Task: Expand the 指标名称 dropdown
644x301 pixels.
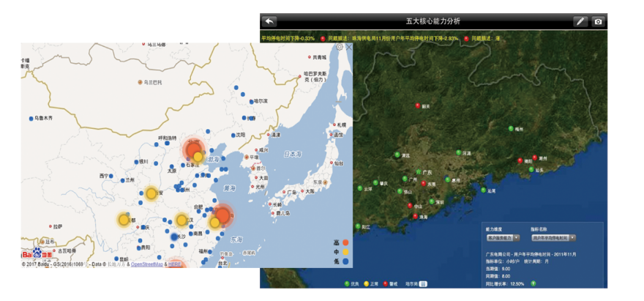Action: point(553,238)
